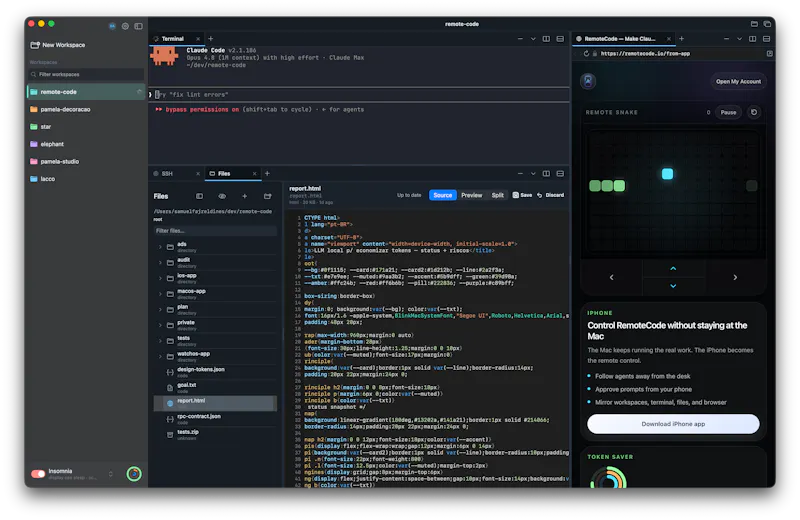Toggle sidebar layout icon in sidebar header
This screenshot has height=520, width=800.
point(138,26)
